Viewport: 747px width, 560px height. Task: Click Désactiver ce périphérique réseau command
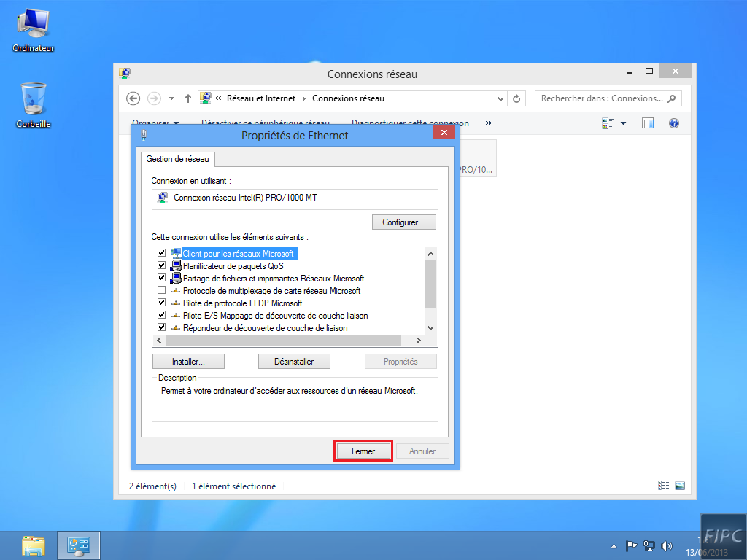click(x=266, y=122)
